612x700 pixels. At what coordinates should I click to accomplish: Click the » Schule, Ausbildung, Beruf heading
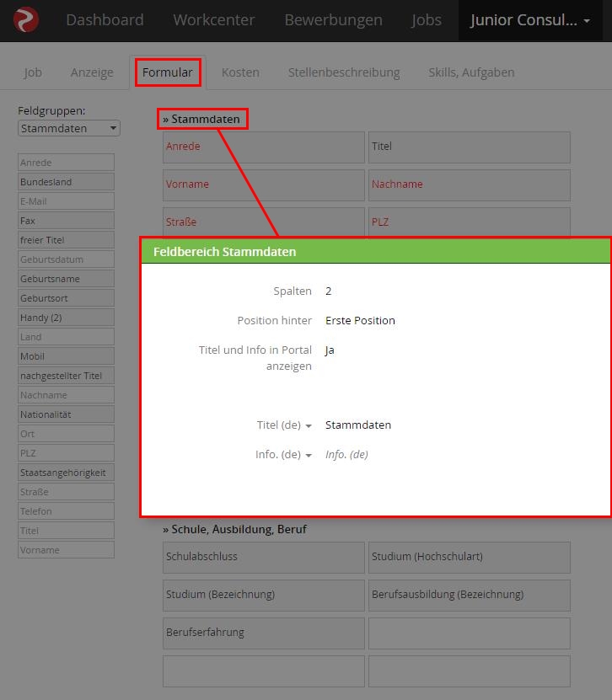click(x=234, y=529)
